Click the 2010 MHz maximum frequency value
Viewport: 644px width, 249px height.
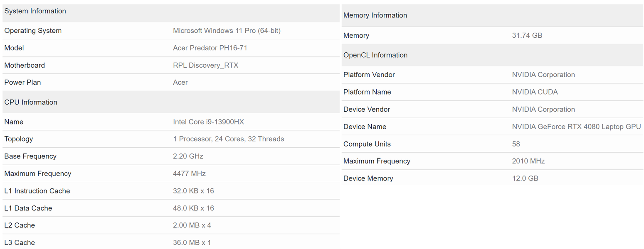click(528, 161)
